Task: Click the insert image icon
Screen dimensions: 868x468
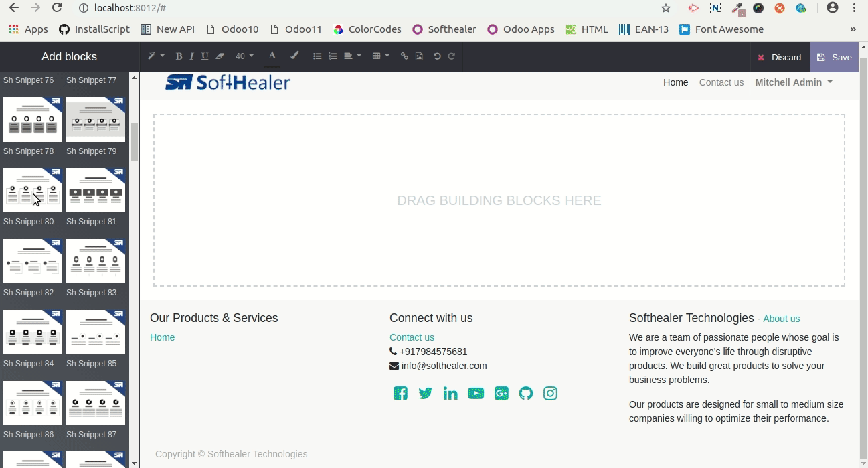Action: 419,56
